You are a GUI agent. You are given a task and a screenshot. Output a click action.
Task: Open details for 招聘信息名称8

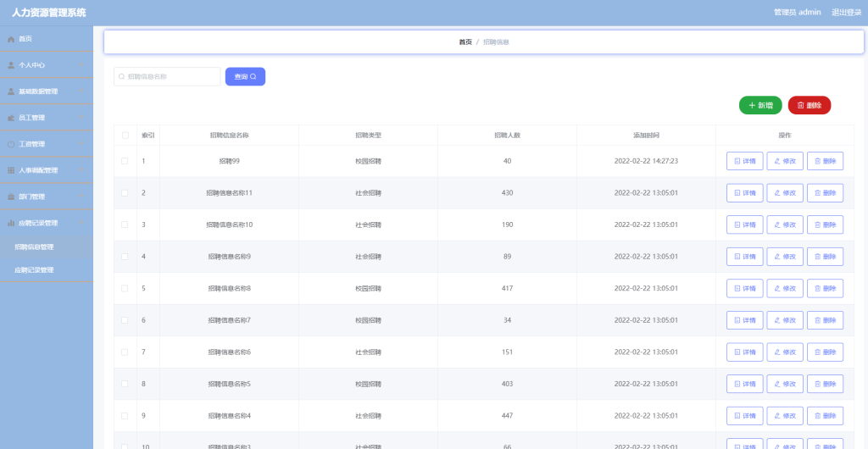pos(744,288)
